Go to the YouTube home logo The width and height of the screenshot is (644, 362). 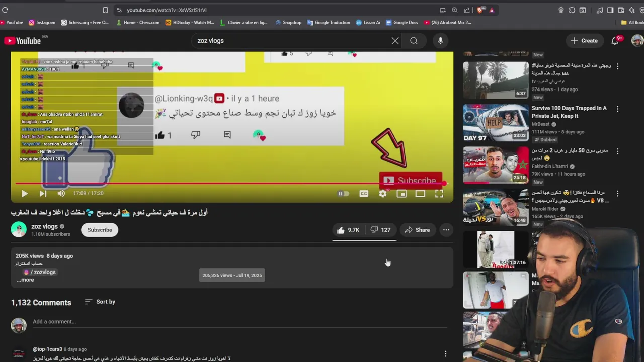(22, 41)
